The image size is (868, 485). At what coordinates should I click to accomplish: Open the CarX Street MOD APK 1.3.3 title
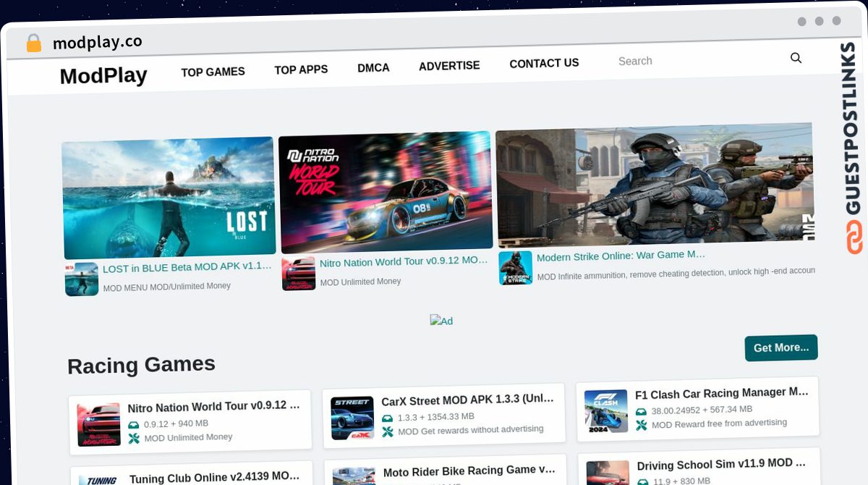click(x=467, y=400)
